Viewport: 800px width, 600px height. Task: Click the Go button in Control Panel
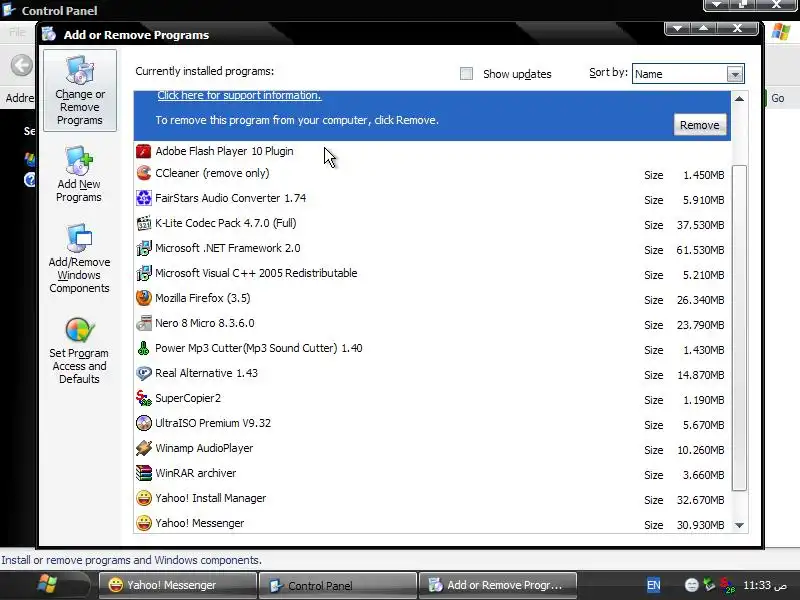pos(777,98)
